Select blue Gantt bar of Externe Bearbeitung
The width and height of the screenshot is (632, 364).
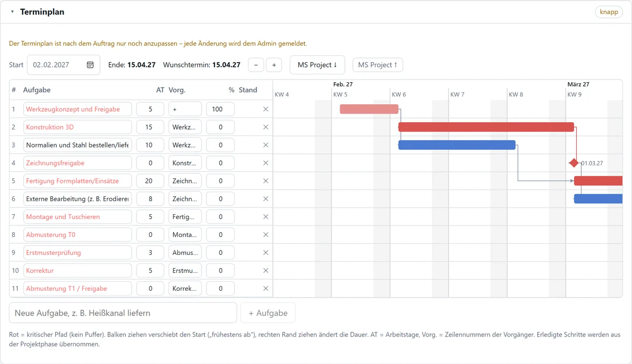[x=598, y=199]
